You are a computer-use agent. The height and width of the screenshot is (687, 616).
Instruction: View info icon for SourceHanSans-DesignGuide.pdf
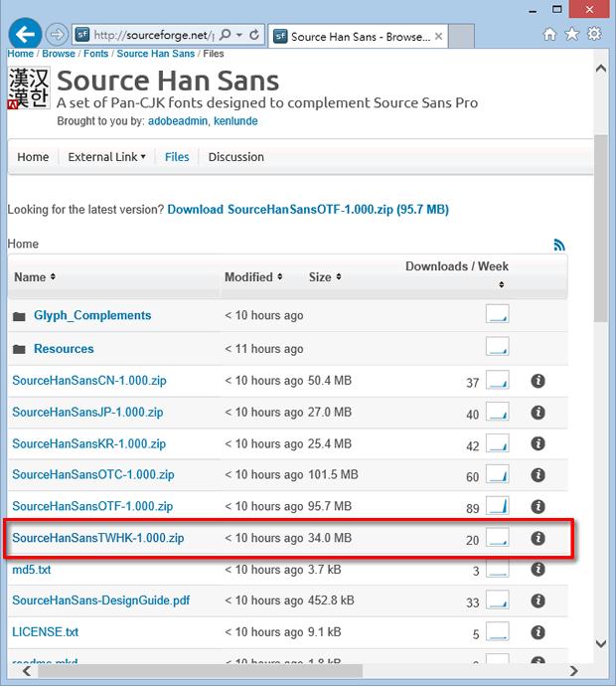click(x=538, y=601)
